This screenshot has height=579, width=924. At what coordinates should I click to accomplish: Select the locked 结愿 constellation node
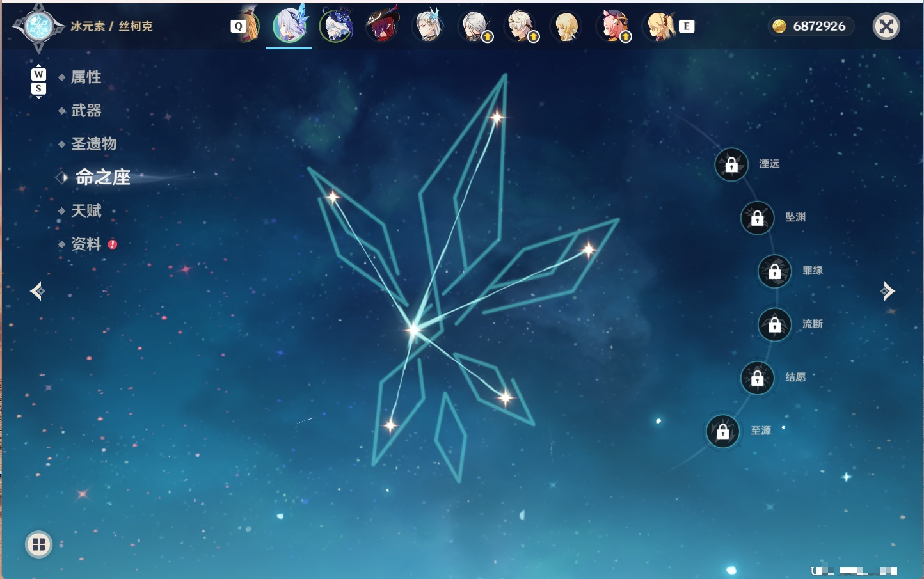[758, 378]
